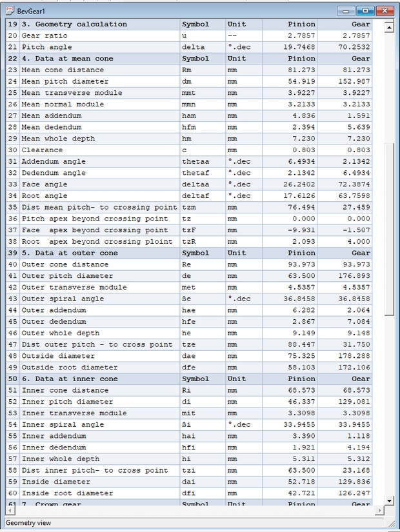Click row number 35 in the table
This screenshot has width=400, height=532.
point(12,208)
